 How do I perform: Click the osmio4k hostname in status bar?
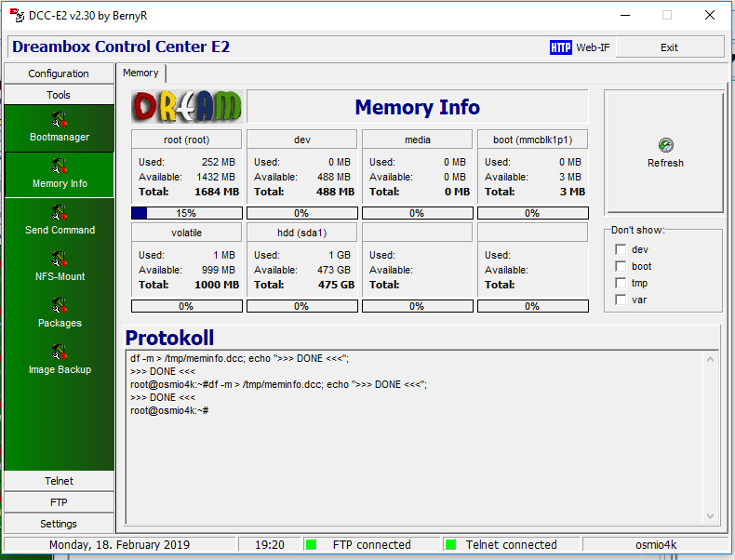tap(656, 544)
